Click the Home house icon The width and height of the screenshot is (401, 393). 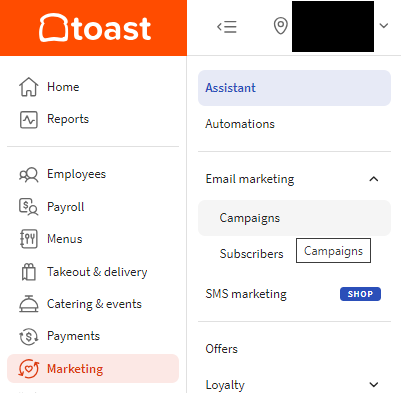point(29,87)
